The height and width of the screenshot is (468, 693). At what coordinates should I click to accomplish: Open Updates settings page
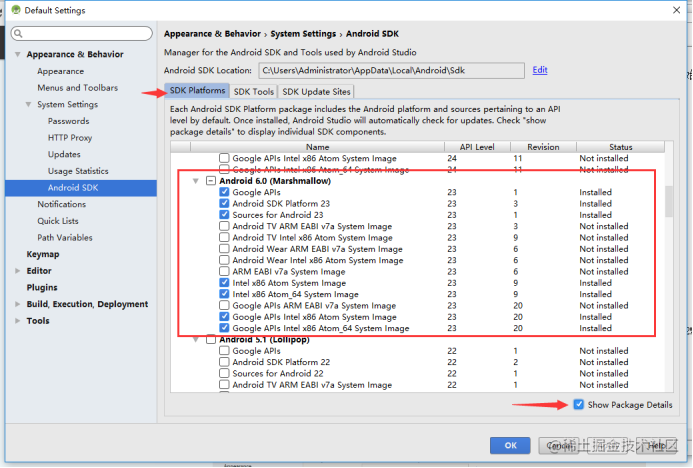coord(64,154)
